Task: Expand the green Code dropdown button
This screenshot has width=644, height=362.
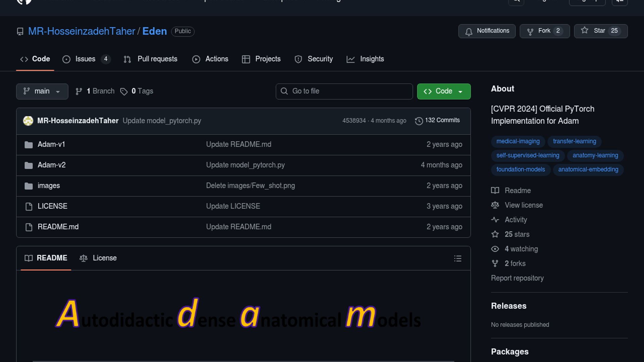Action: tap(443, 91)
